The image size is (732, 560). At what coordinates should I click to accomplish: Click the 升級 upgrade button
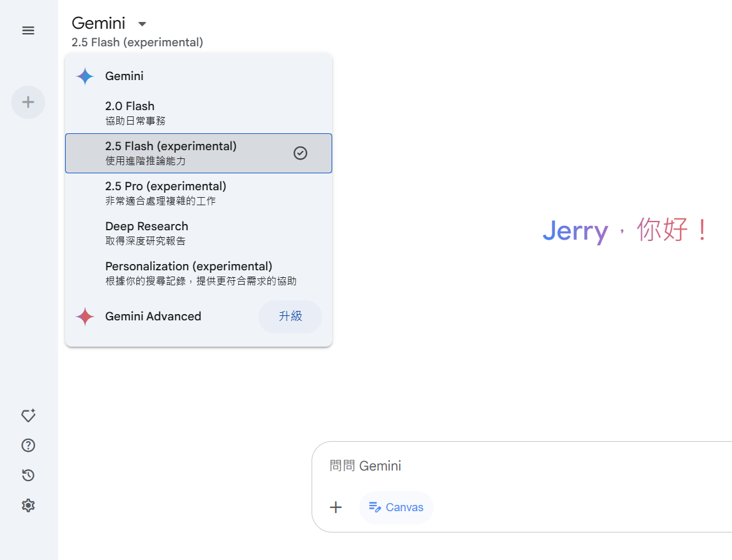[290, 317]
